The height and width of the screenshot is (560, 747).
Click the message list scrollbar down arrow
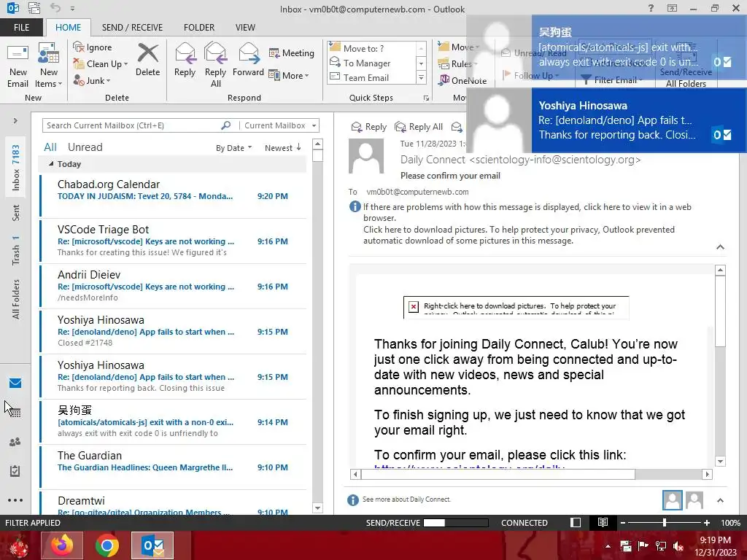[x=318, y=507]
